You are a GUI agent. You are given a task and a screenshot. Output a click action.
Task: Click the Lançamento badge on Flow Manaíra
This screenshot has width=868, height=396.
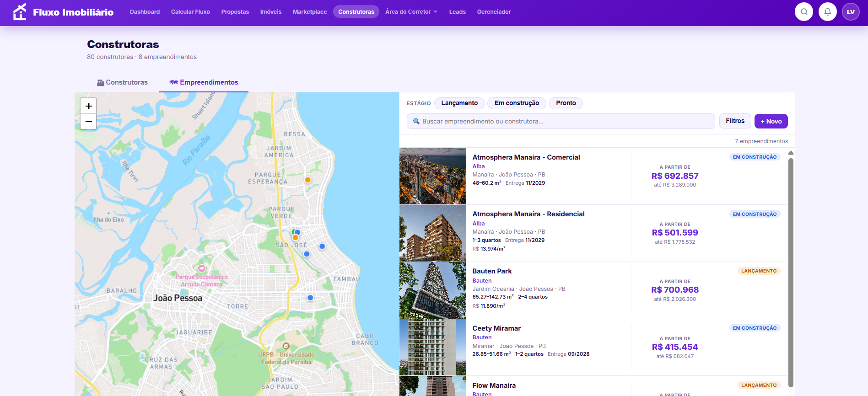[x=759, y=385]
